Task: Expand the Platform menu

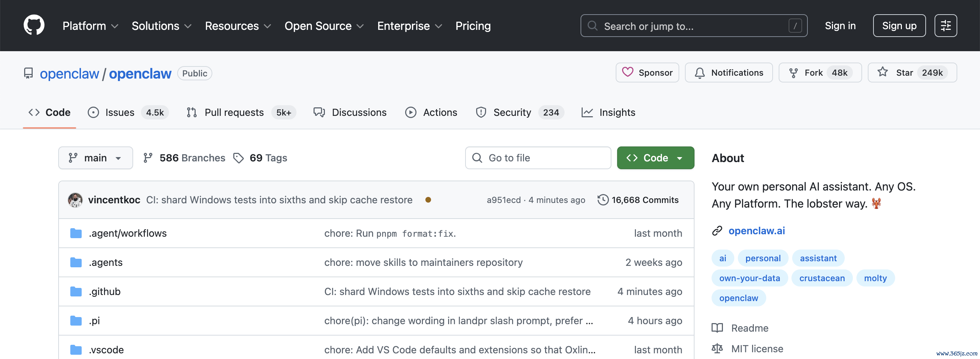Action: click(91, 26)
